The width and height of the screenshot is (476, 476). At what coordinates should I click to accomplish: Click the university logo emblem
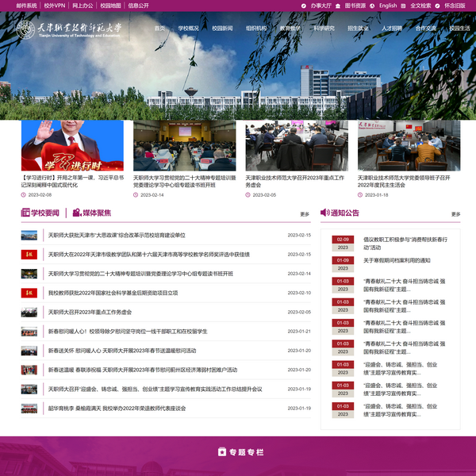point(26,30)
